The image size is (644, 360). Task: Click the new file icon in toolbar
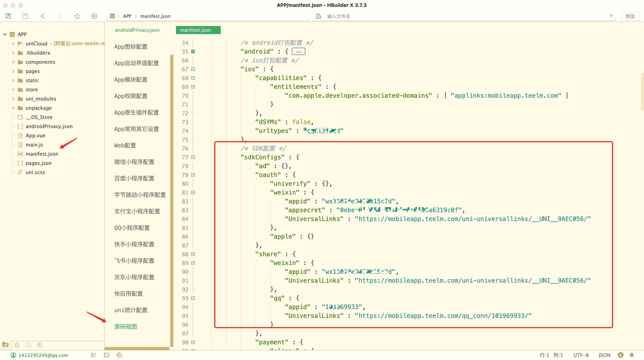pos(8,16)
